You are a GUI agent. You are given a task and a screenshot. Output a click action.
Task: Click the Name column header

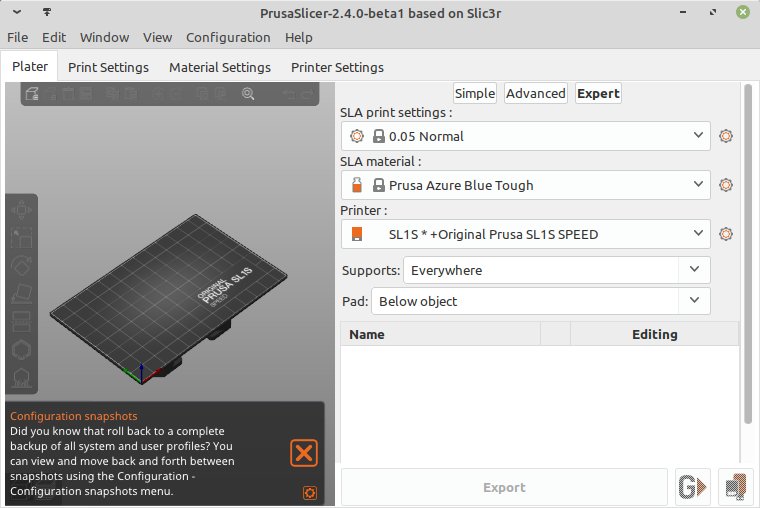tap(441, 334)
